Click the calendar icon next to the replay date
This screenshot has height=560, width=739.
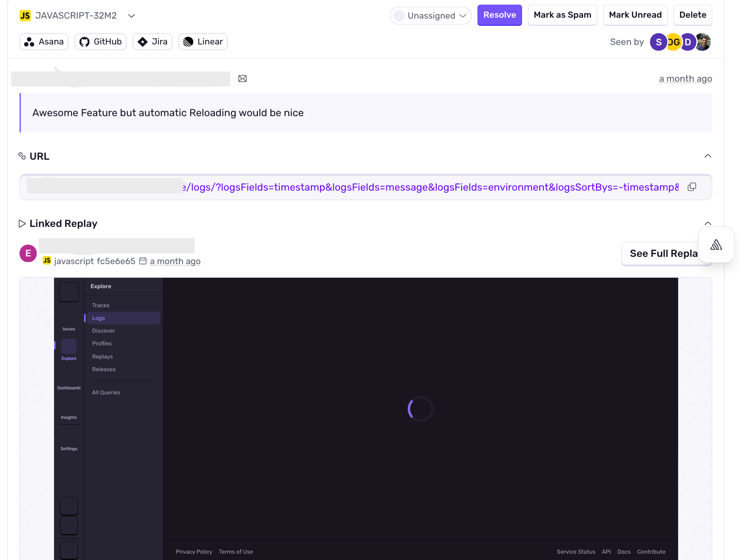(143, 261)
